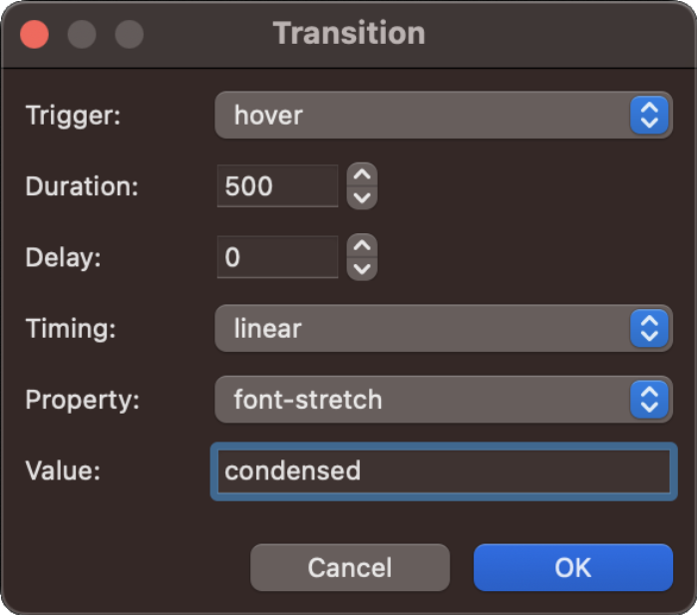Increase Delay with the up stepper arrow
698x616 pixels.
point(362,247)
